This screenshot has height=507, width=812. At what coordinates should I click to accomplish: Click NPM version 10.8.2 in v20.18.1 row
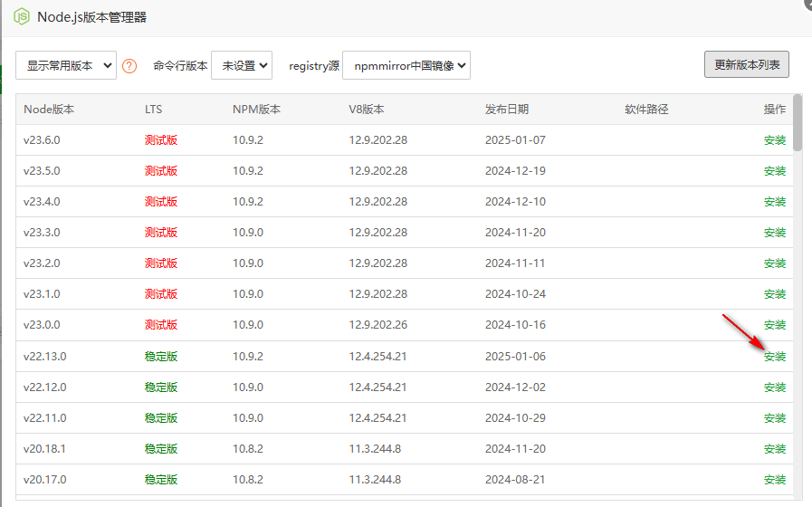(247, 449)
